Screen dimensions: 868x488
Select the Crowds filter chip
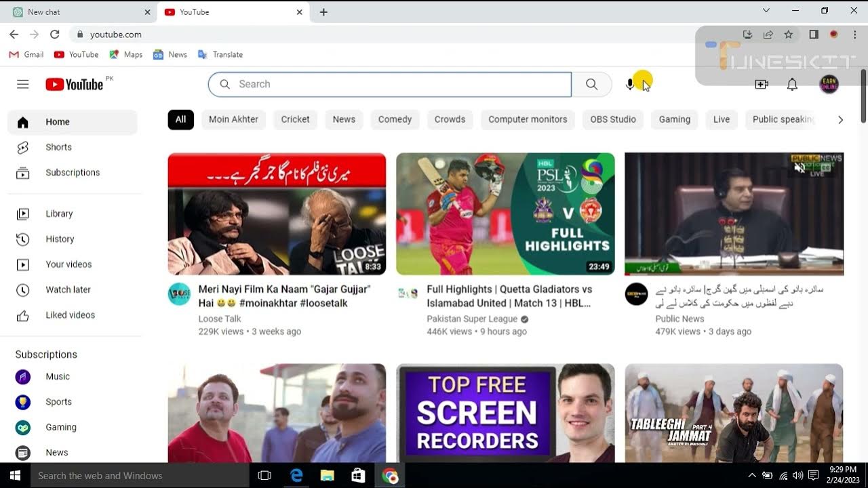click(x=450, y=119)
